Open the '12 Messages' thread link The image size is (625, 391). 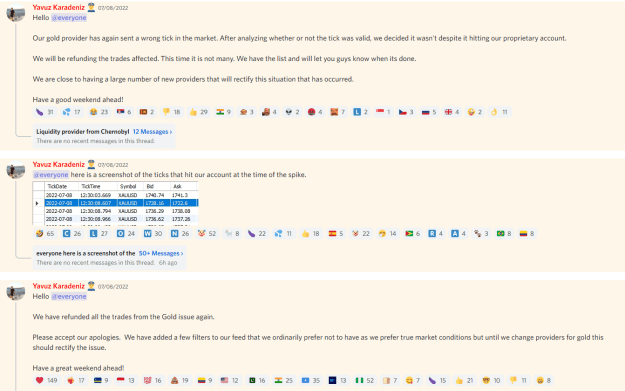pos(152,132)
